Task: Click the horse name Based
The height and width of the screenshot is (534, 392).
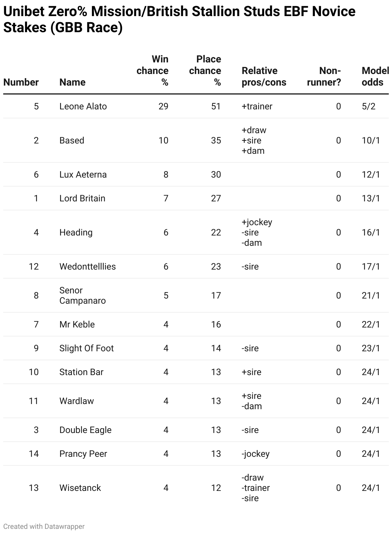Action: pos(72,141)
